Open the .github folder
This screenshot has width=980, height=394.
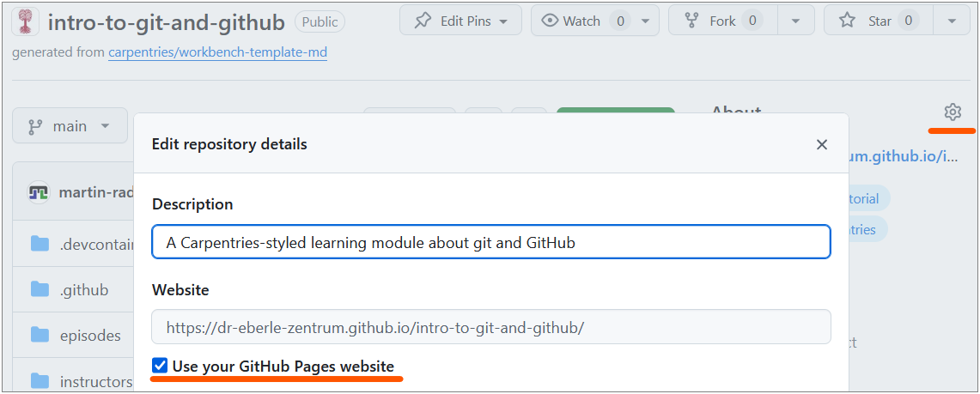pyautogui.click(x=84, y=290)
